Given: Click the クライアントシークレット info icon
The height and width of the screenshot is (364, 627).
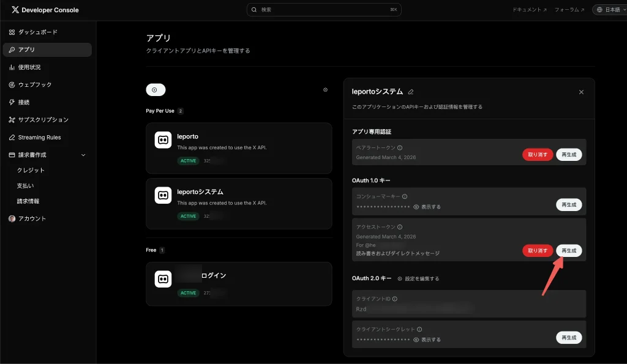Looking at the screenshot, I should 419,329.
